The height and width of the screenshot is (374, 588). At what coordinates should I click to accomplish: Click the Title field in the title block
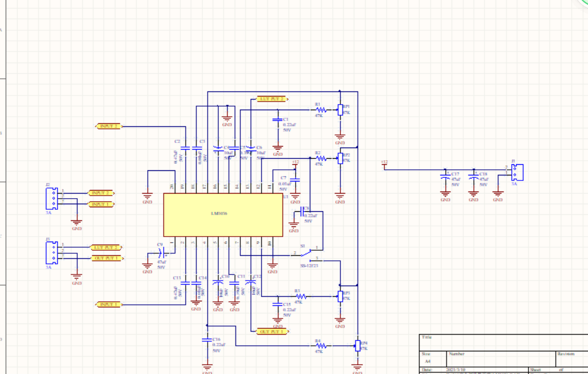tap(503, 342)
